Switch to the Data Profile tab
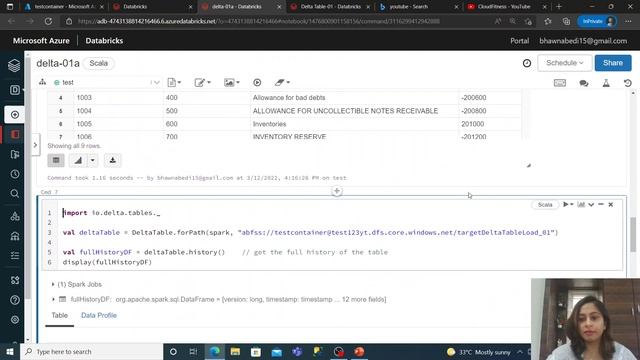Image resolution: width=640 pixels, height=360 pixels. click(99, 316)
